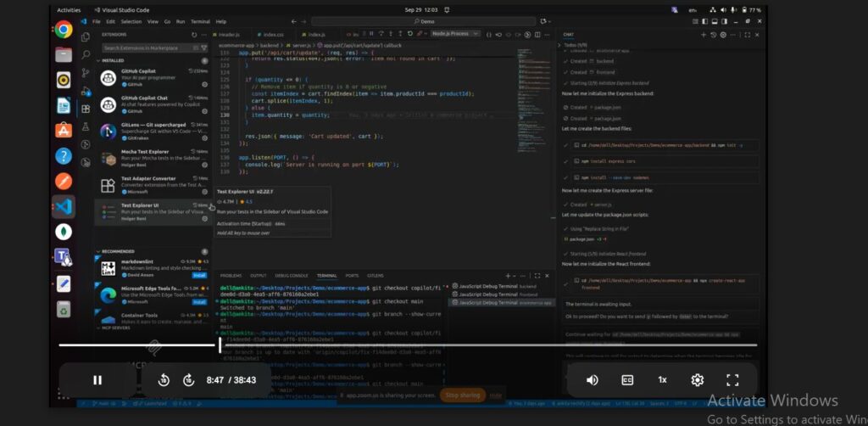The height and width of the screenshot is (426, 868).
Task: Pause the video playback
Action: 97,380
